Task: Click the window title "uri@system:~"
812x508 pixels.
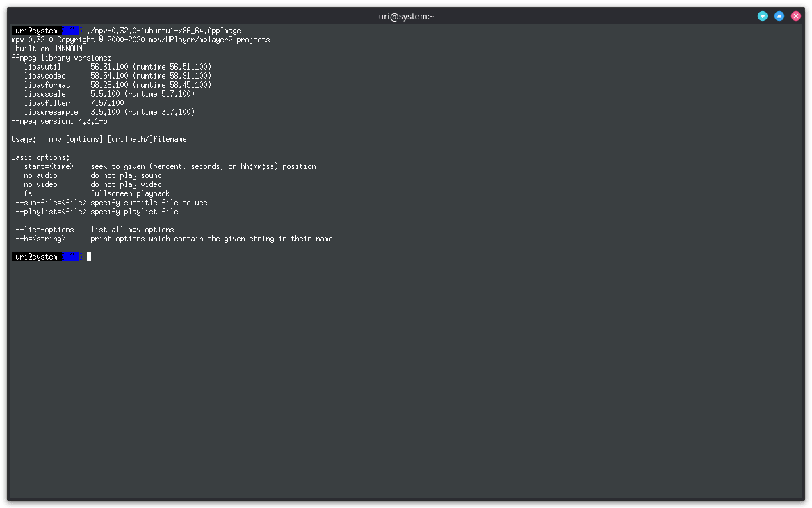Action: coord(406,17)
